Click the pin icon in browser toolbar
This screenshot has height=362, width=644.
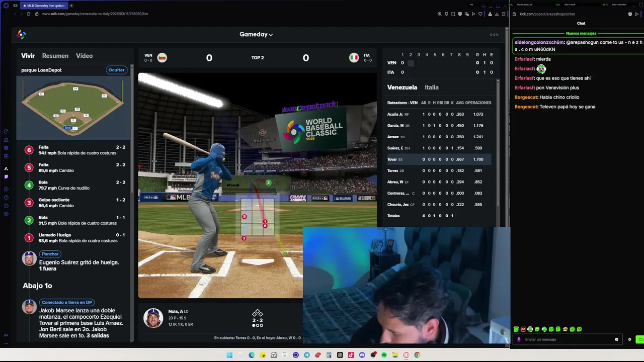(x=446, y=14)
